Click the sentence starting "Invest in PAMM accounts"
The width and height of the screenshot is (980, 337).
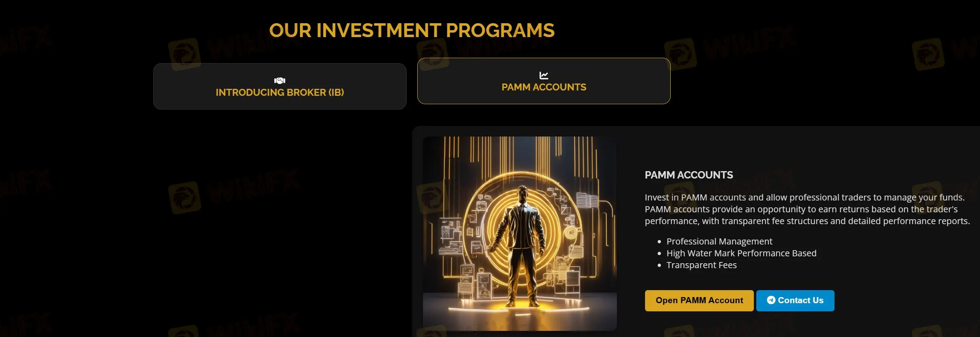click(804, 198)
